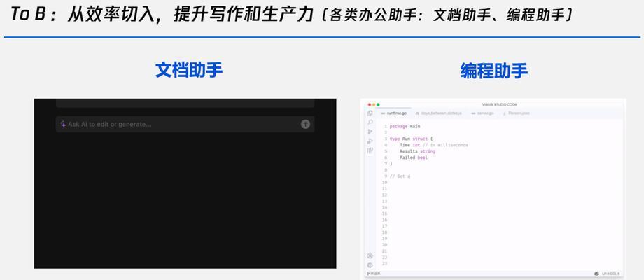Click the "Visual Studio Code" window title

point(499,105)
